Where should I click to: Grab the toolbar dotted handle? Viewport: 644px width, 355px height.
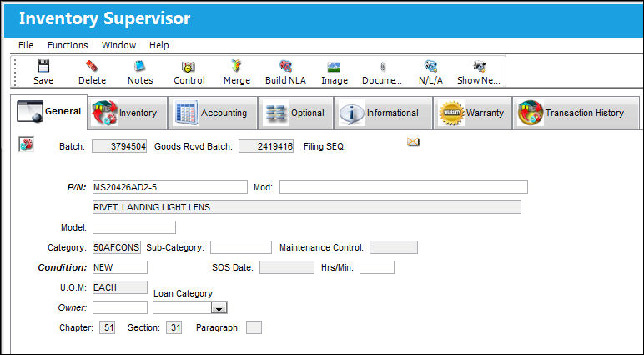[x=16, y=73]
